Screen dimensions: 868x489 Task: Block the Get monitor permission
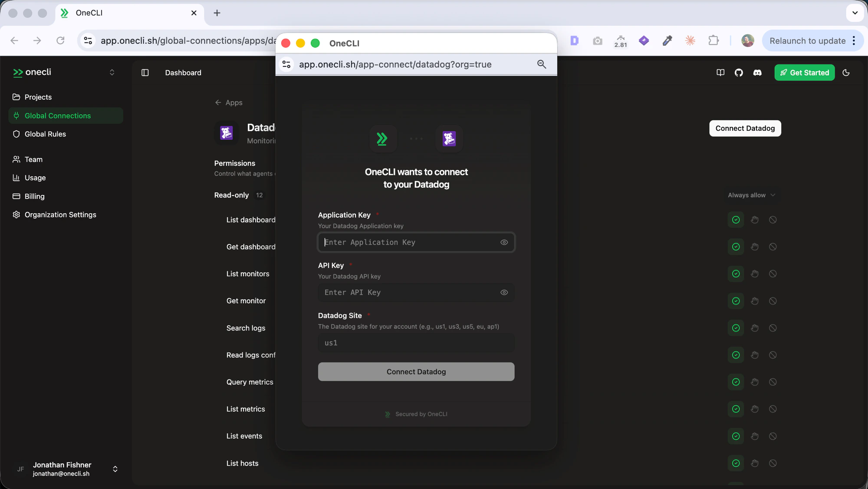click(773, 301)
